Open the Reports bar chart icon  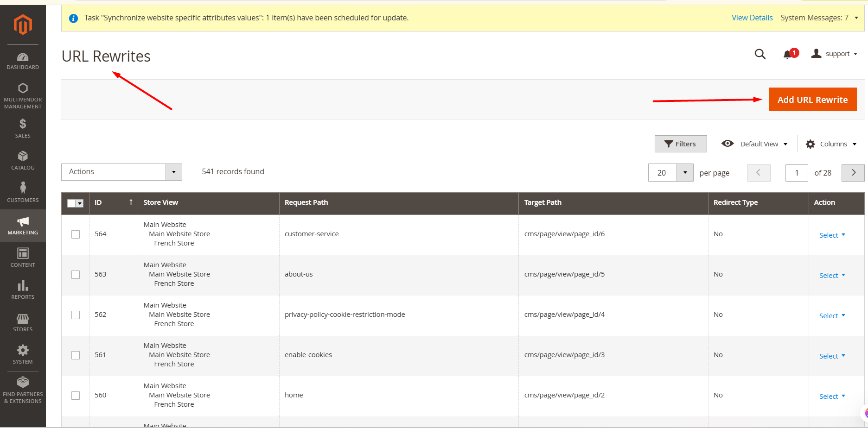click(23, 285)
